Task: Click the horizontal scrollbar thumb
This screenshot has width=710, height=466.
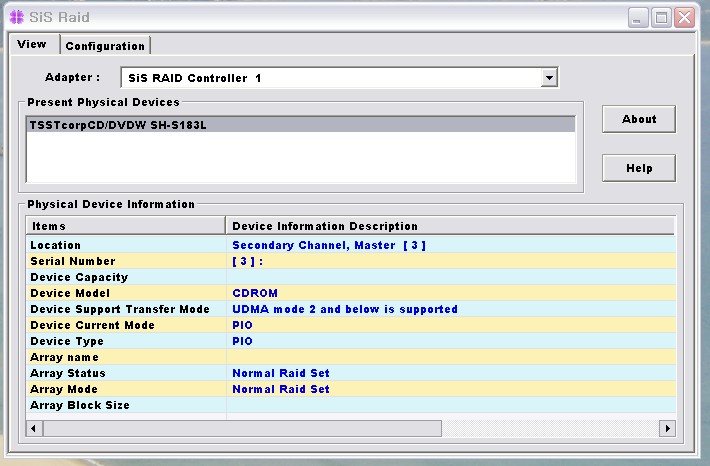Action: pos(242,428)
